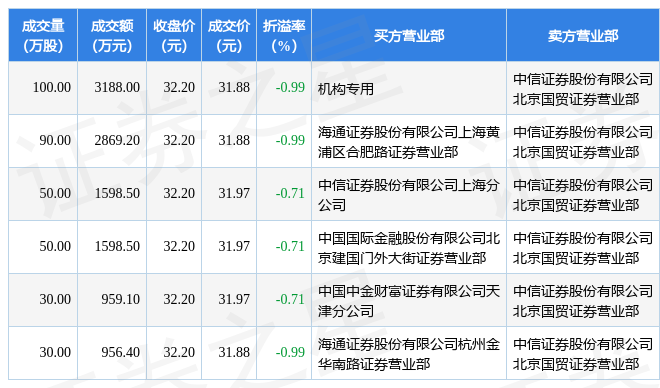Select the 机构专用 buyer cell

(x=409, y=88)
